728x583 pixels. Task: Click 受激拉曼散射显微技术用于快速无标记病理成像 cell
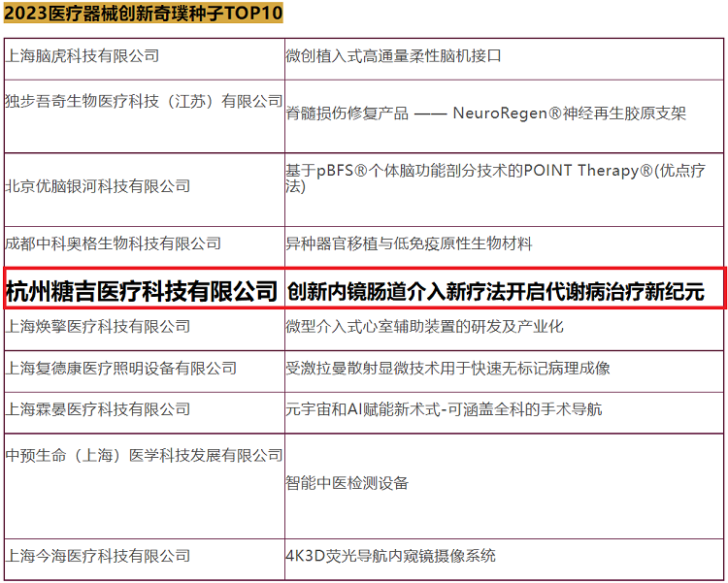pyautogui.click(x=504, y=372)
